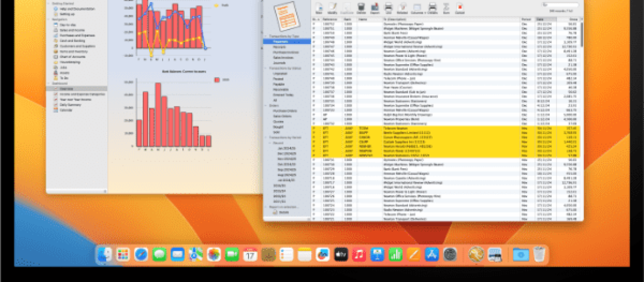644x282 pixels.
Task: Select Overview dashboard item
Action: pyautogui.click(x=76, y=89)
